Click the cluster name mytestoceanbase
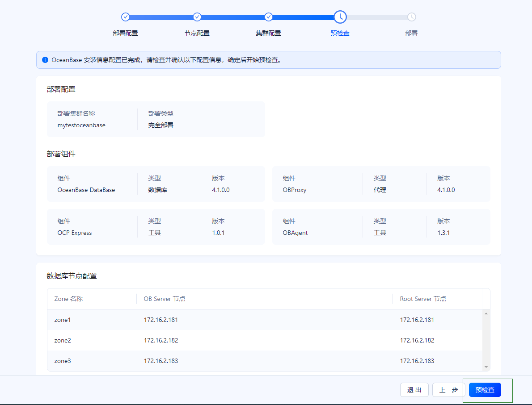Viewport: 532px width, 405px height. (81, 125)
